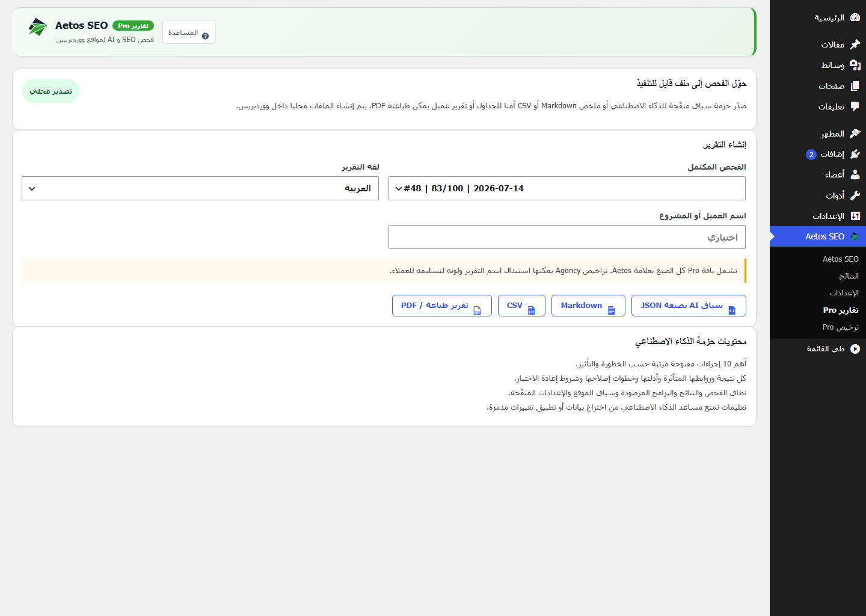The height and width of the screenshot is (616, 866).
Task: Open مقالات in the admin menu
Action: coord(818,45)
